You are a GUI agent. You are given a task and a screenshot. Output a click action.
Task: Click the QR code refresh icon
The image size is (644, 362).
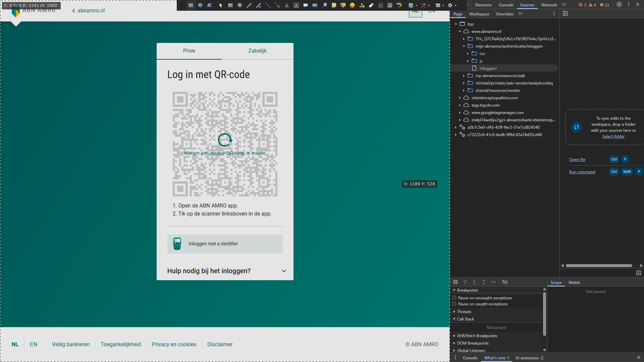click(x=225, y=140)
